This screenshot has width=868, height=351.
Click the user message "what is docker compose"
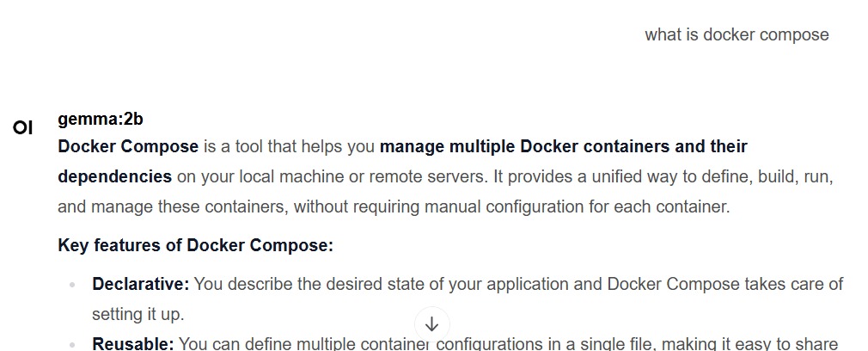[x=737, y=35]
